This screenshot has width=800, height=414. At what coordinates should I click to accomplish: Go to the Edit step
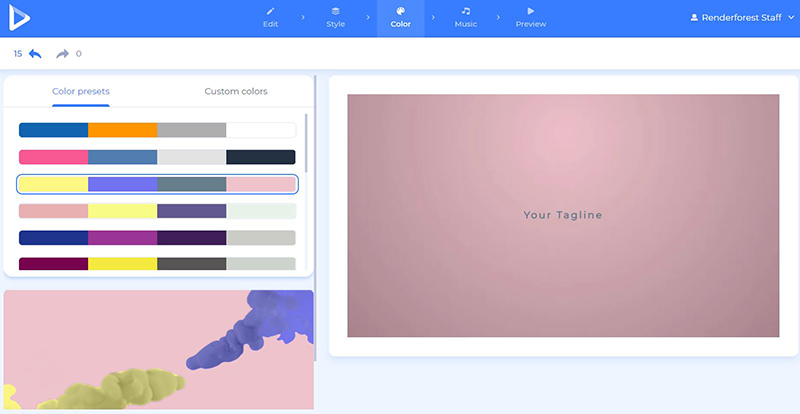(x=270, y=24)
